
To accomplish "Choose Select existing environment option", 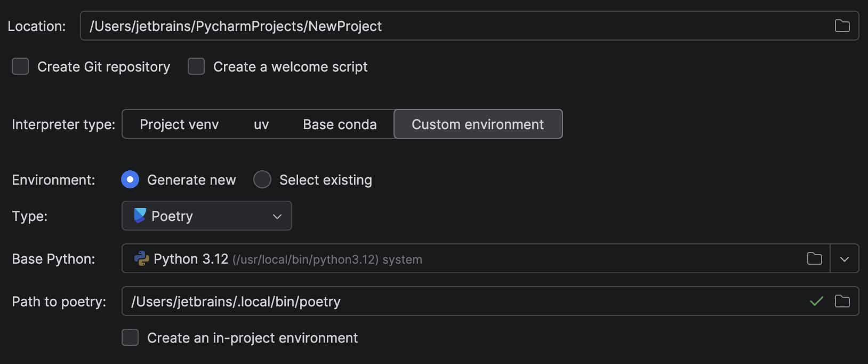I will (x=262, y=180).
